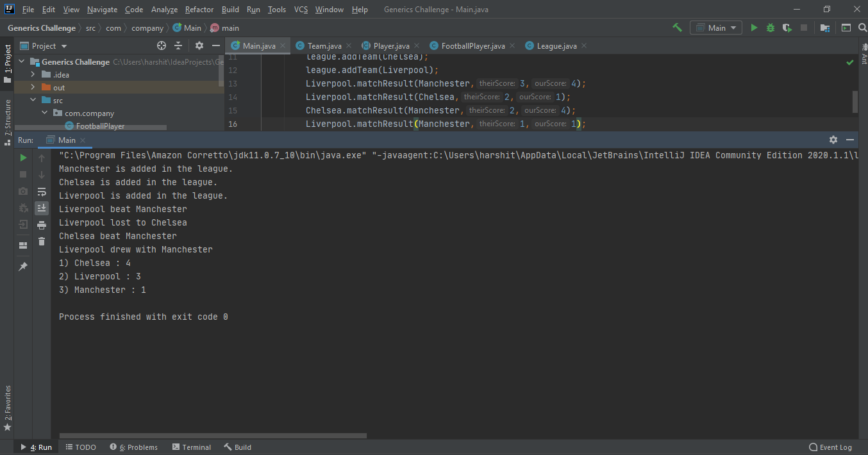This screenshot has width=868, height=455.
Task: Open the TODO tool window
Action: point(81,447)
